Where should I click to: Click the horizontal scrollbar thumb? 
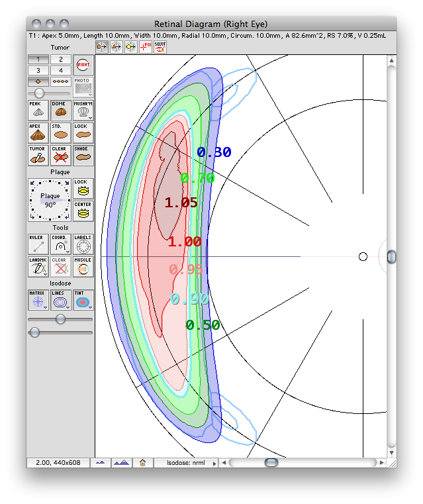point(271,462)
